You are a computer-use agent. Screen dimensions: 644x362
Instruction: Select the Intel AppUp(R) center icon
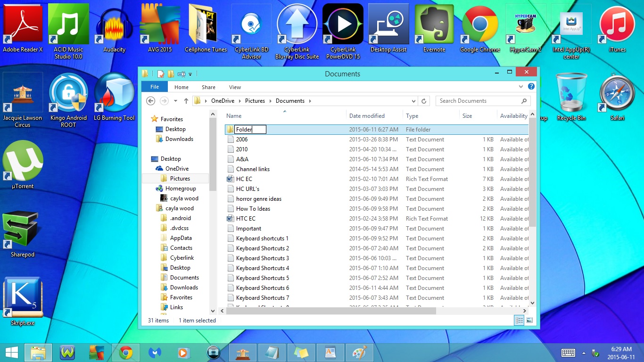click(x=571, y=32)
